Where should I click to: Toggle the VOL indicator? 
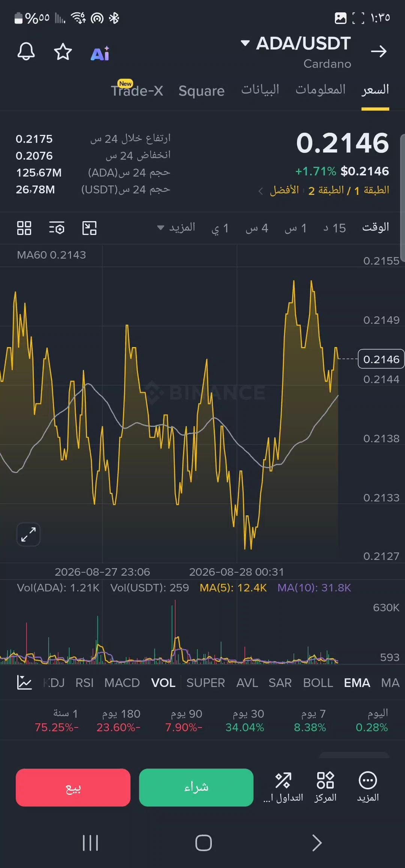(163, 683)
